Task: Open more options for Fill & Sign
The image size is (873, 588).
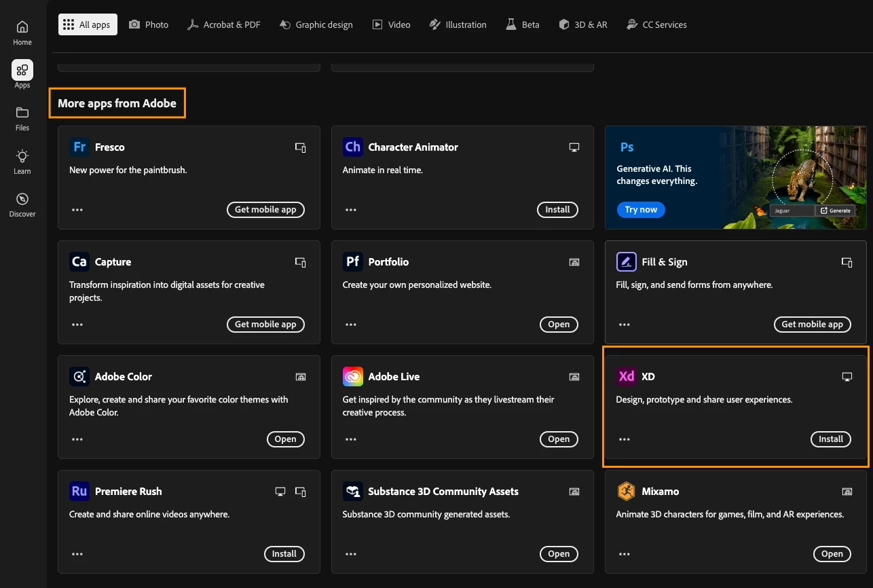Action: click(624, 325)
